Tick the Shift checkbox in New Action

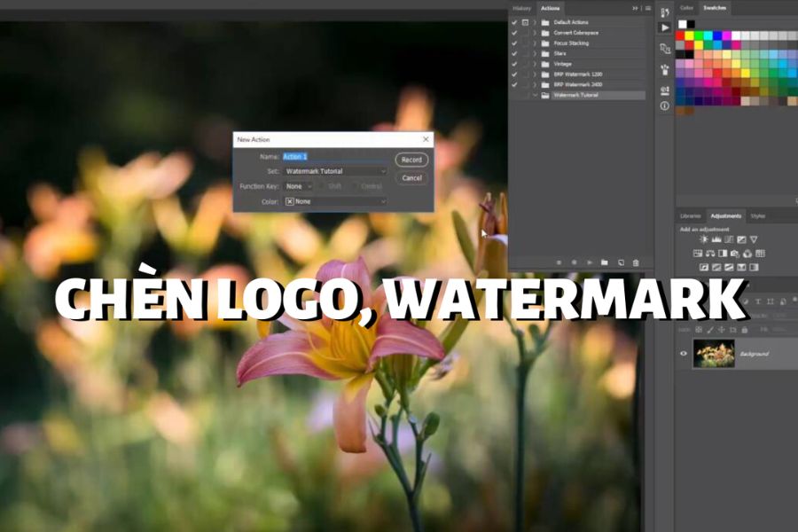[321, 186]
